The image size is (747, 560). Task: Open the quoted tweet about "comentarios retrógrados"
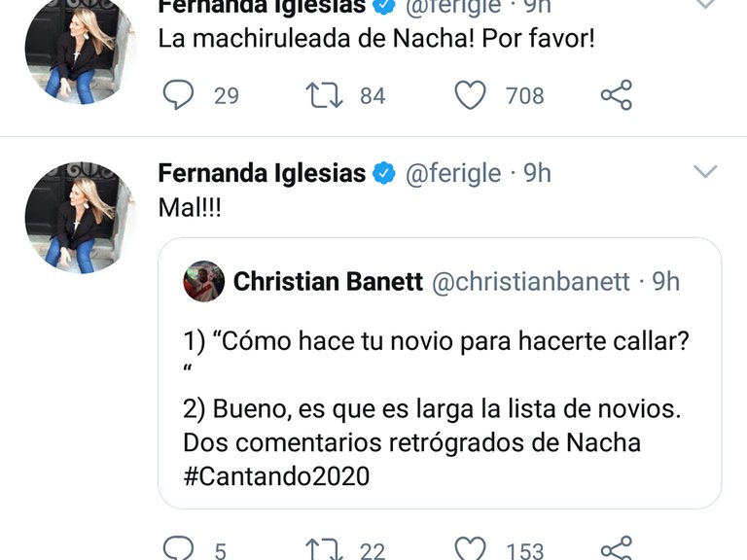(440, 408)
